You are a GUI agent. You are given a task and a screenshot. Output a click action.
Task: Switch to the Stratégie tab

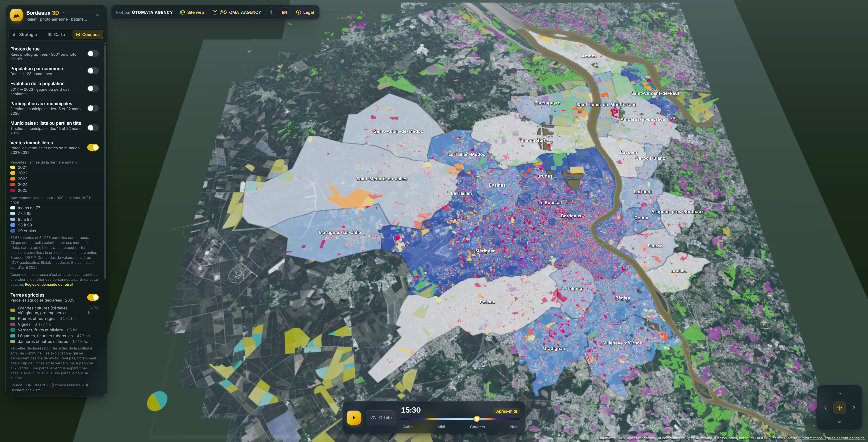point(25,34)
